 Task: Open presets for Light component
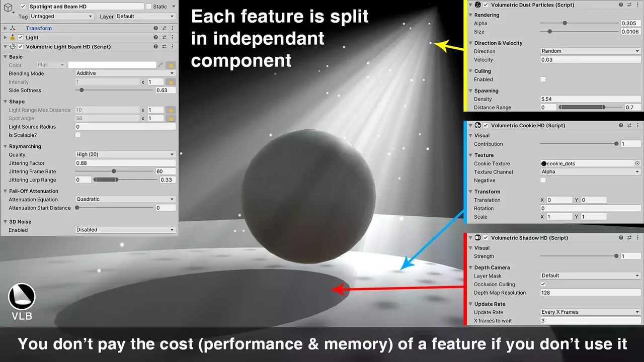(x=164, y=38)
